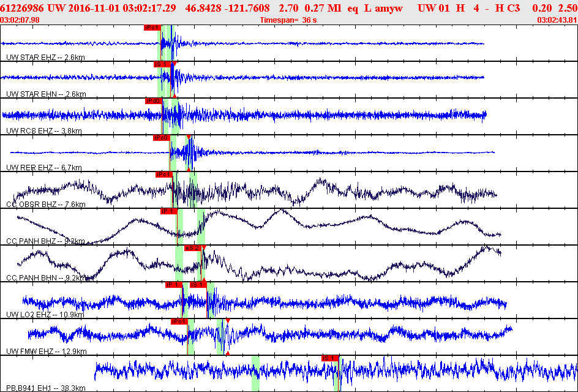Click the longitude value -121.7608

tap(246, 8)
